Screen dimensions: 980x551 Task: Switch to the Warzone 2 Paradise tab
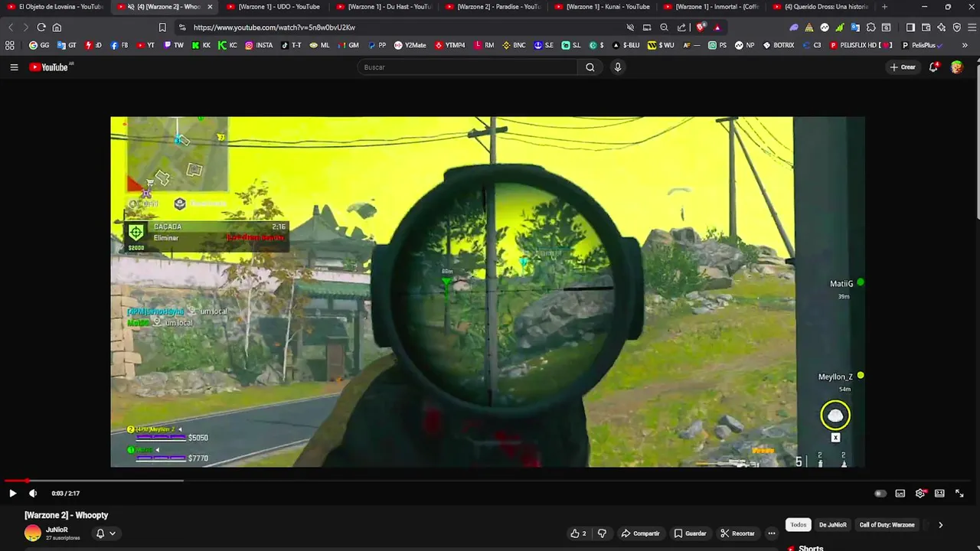point(492,7)
